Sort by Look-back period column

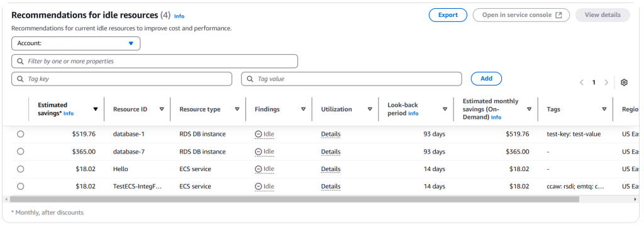(445, 109)
